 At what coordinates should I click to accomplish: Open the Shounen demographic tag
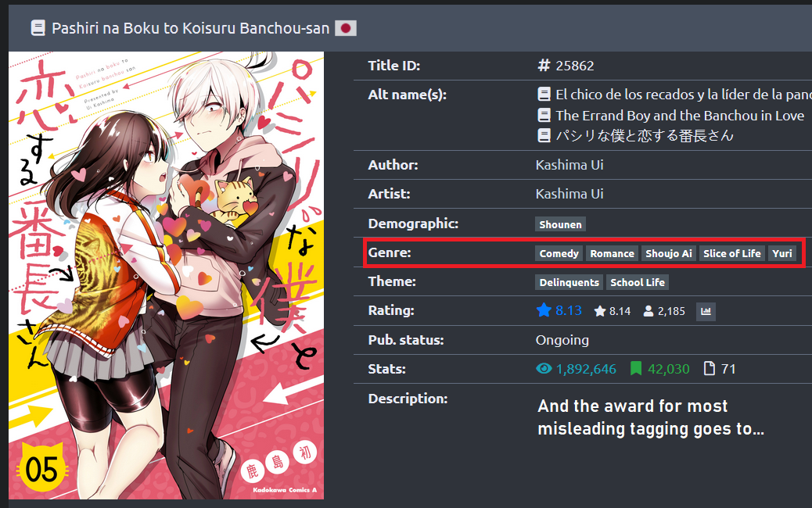(560, 224)
